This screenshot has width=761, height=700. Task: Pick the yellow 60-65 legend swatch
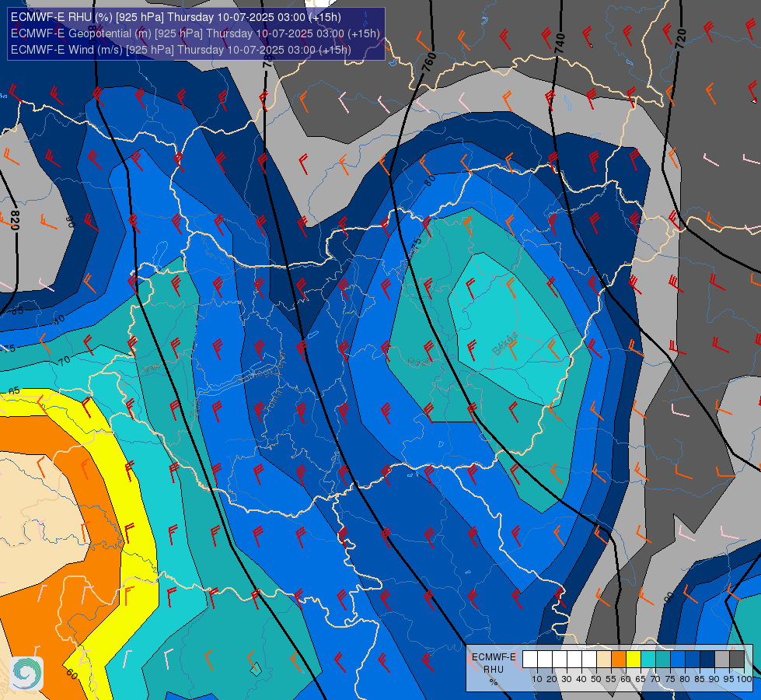point(634,660)
